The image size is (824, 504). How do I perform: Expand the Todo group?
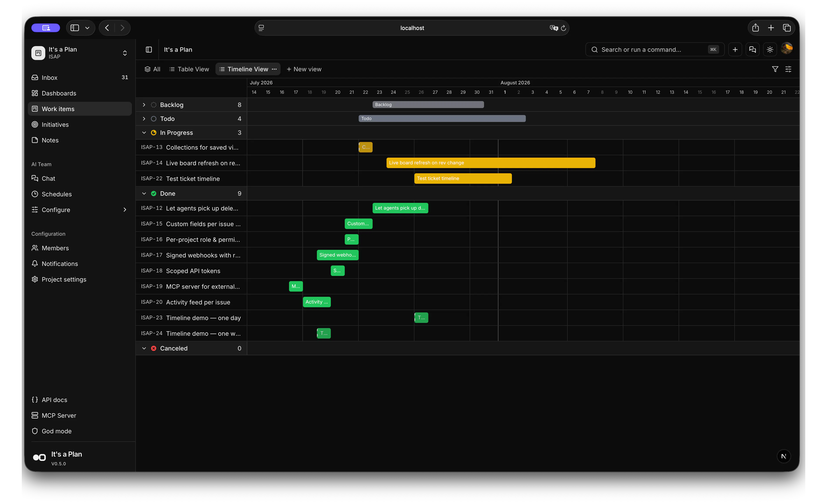pos(144,119)
